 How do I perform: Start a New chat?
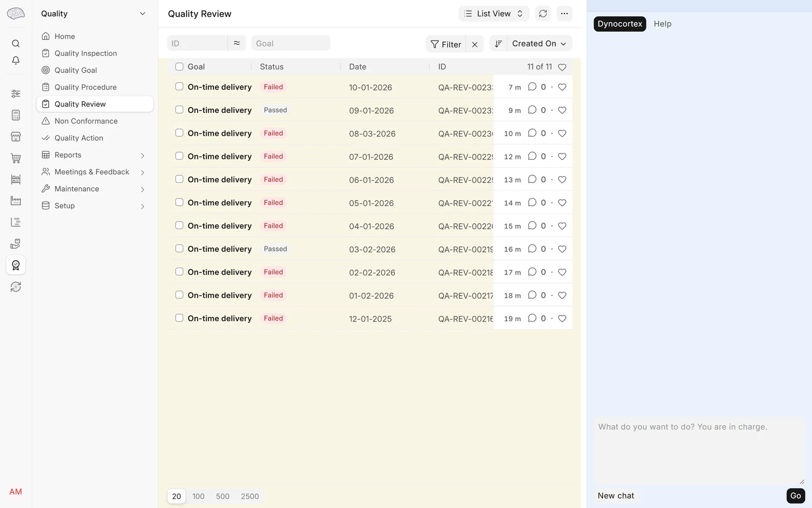click(x=616, y=496)
